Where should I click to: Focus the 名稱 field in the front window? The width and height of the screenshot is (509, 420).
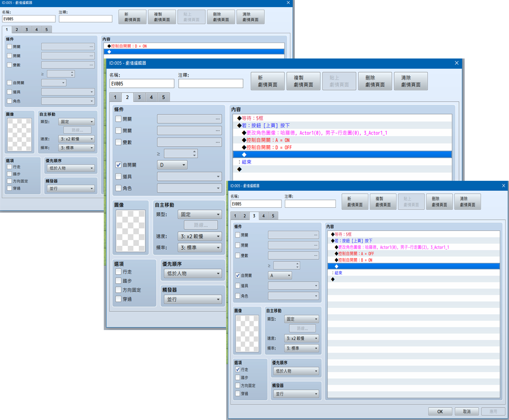pyautogui.click(x=256, y=204)
